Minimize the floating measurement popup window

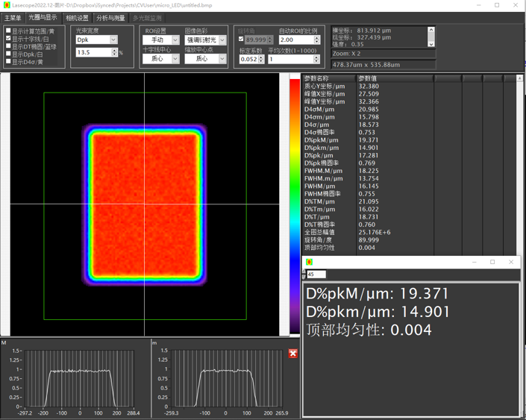coord(474,262)
